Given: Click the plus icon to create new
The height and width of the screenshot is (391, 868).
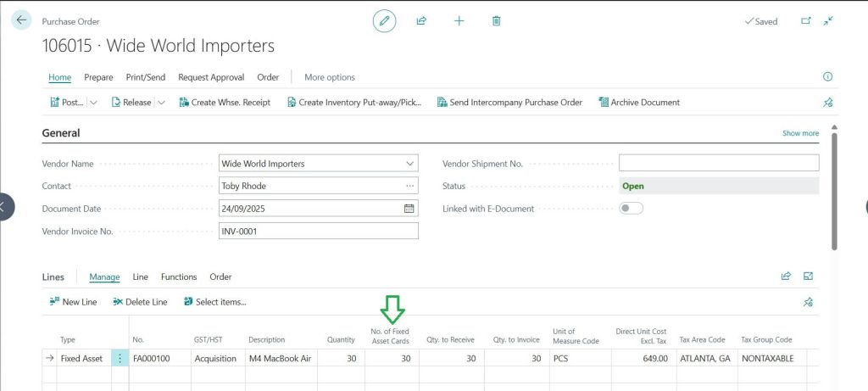Looking at the screenshot, I should [x=459, y=21].
